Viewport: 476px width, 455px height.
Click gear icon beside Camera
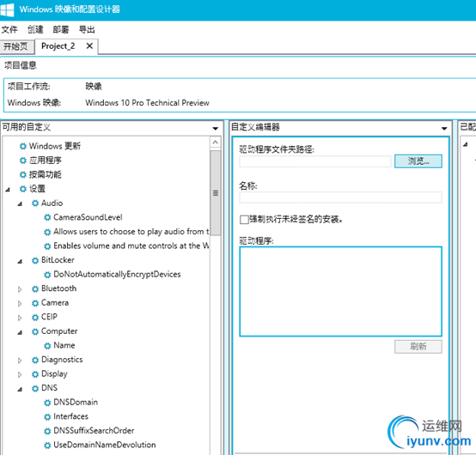35,303
